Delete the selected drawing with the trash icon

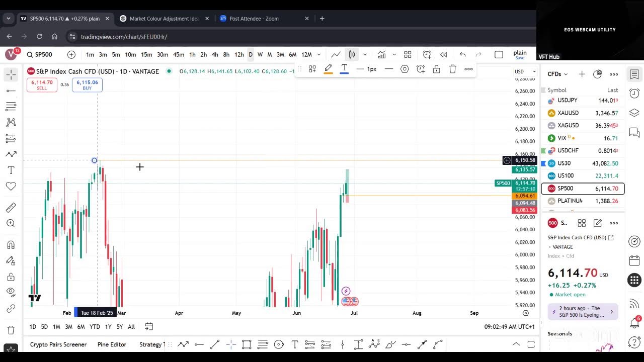452,69
